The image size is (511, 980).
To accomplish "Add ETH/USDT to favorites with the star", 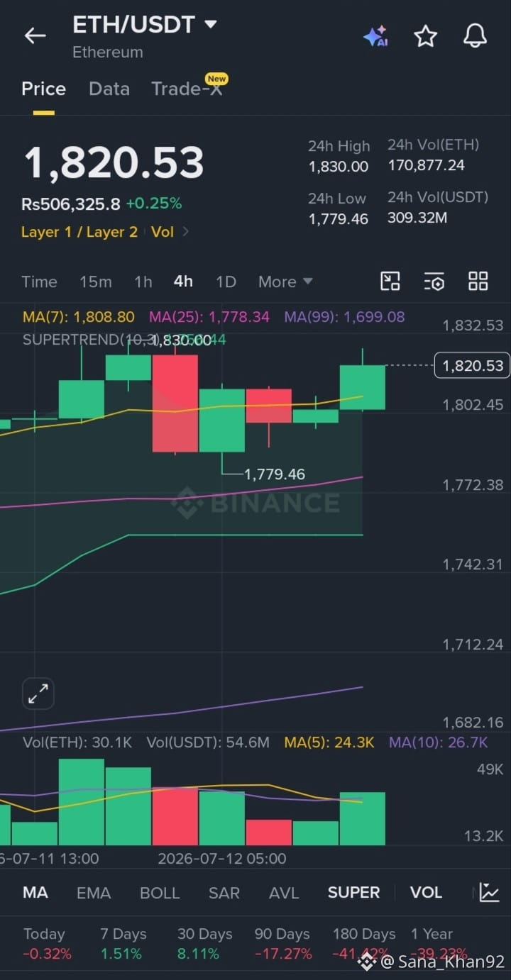I will tap(425, 36).
